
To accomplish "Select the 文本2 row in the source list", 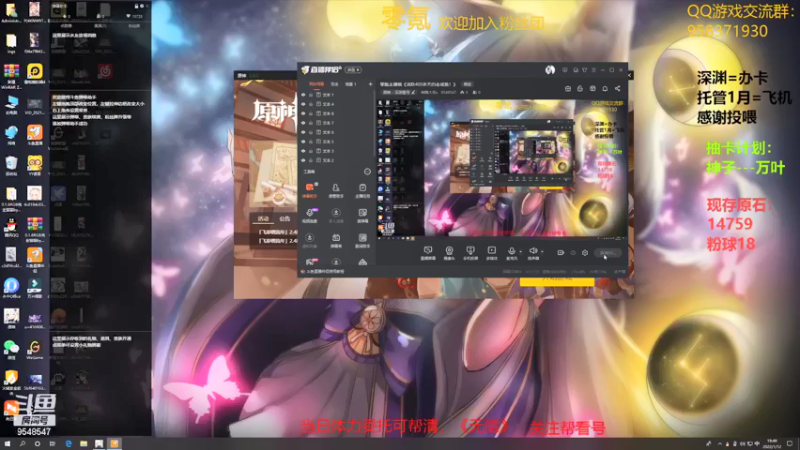I will tap(336, 160).
